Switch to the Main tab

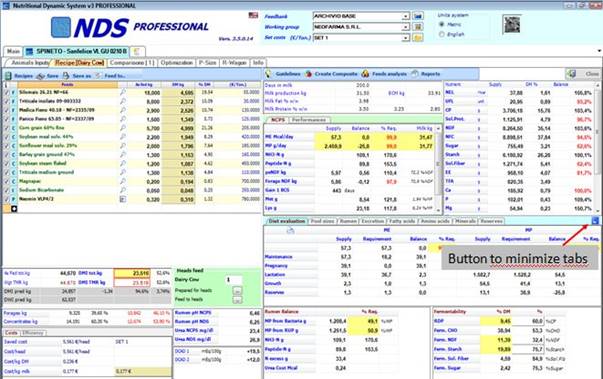13,51
